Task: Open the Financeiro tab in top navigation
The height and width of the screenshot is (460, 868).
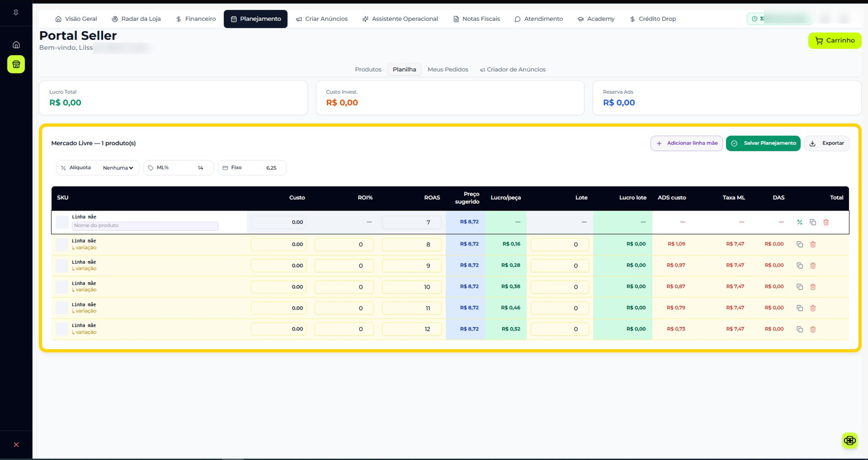Action: pos(196,19)
